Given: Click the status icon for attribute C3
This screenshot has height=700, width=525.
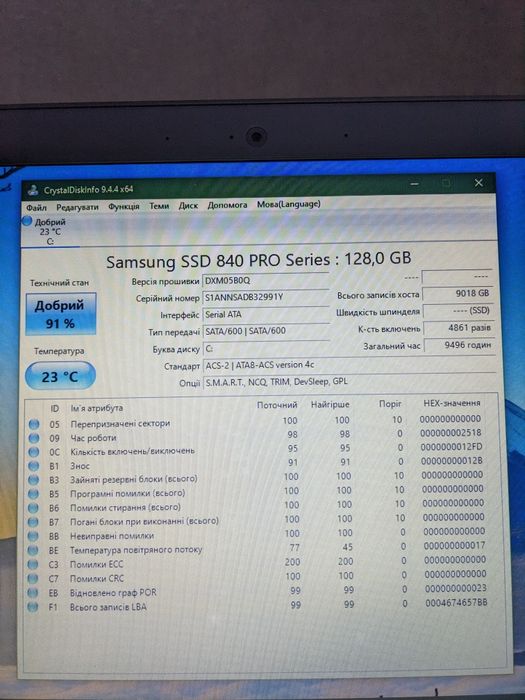Looking at the screenshot, I should click(33, 565).
